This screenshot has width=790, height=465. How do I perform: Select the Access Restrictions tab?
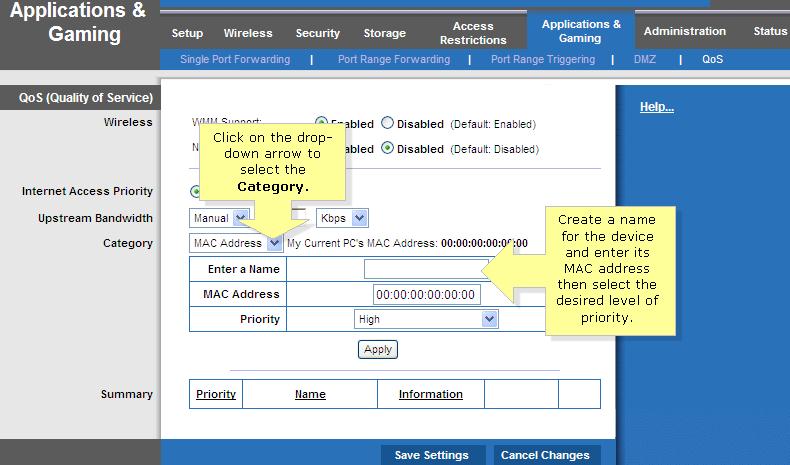click(x=473, y=33)
